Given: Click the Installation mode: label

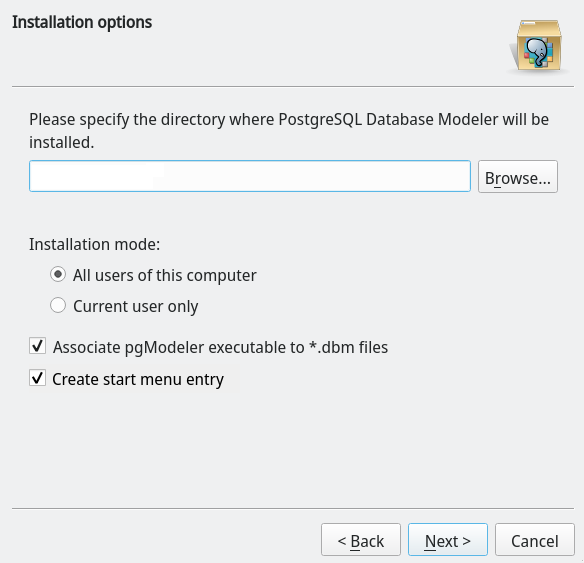Looking at the screenshot, I should tap(95, 245).
